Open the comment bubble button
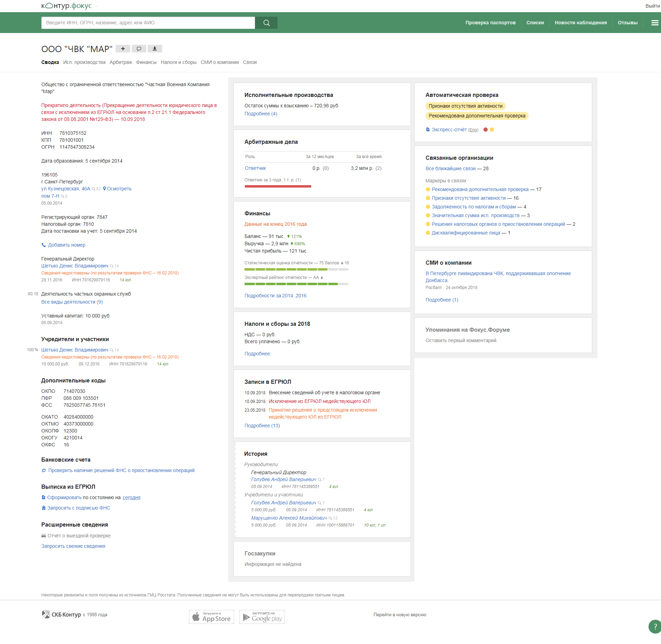Screen dimensions: 661x644 point(139,49)
